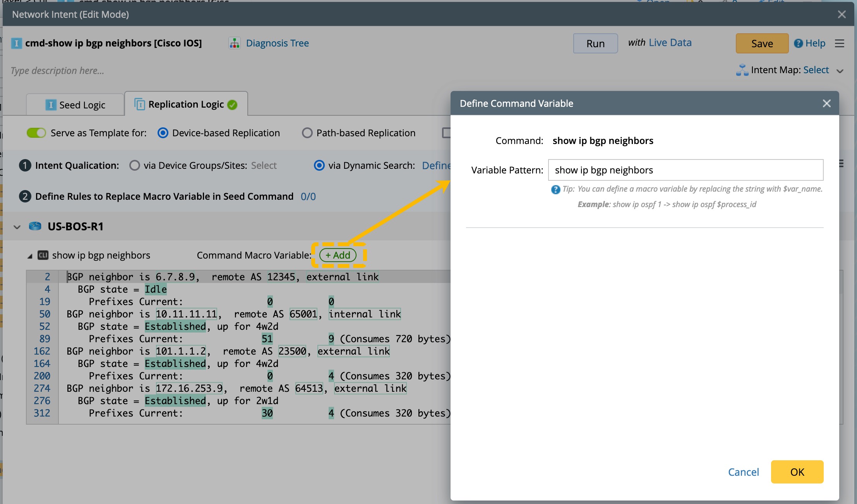Collapse the US-BOS-R1 device section
Viewport: 857px width, 504px height.
(x=17, y=227)
